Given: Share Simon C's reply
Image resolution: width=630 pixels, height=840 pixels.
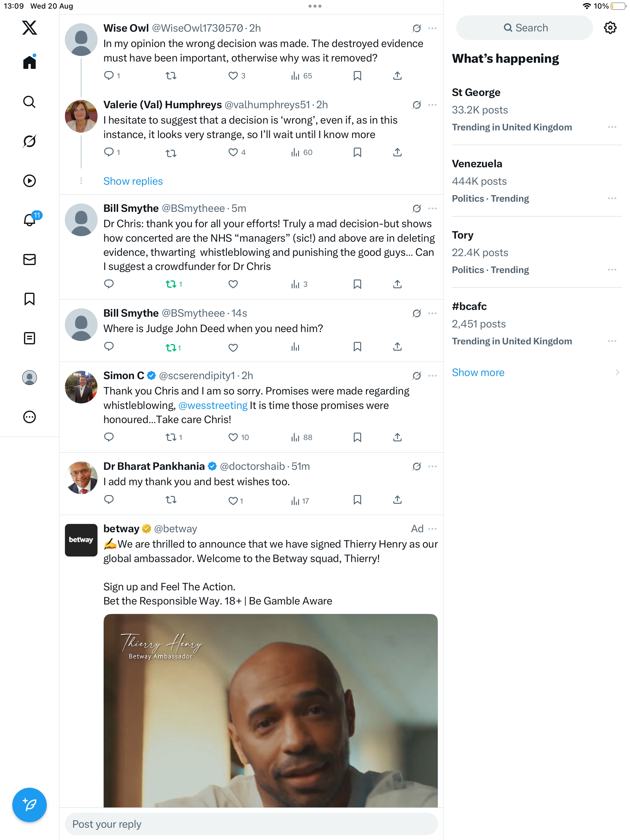Looking at the screenshot, I should pos(397,437).
